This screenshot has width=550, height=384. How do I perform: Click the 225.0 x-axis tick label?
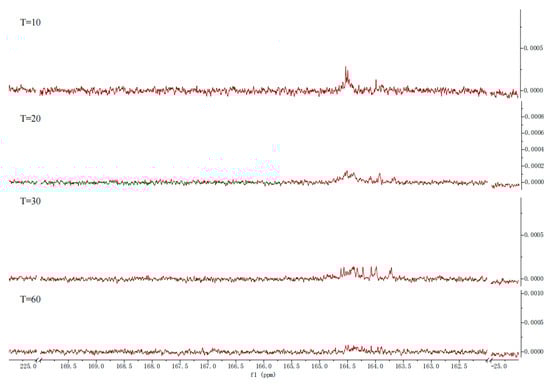click(28, 366)
